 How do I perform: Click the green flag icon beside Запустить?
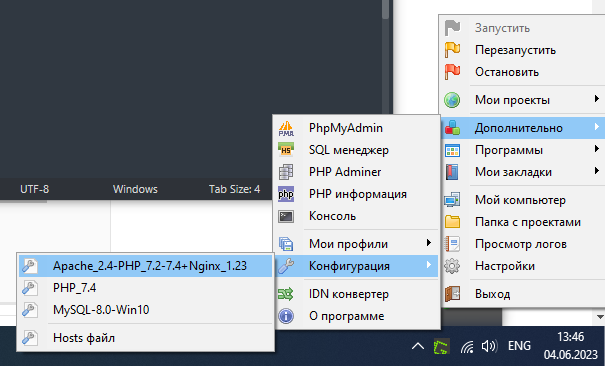pyautogui.click(x=452, y=28)
